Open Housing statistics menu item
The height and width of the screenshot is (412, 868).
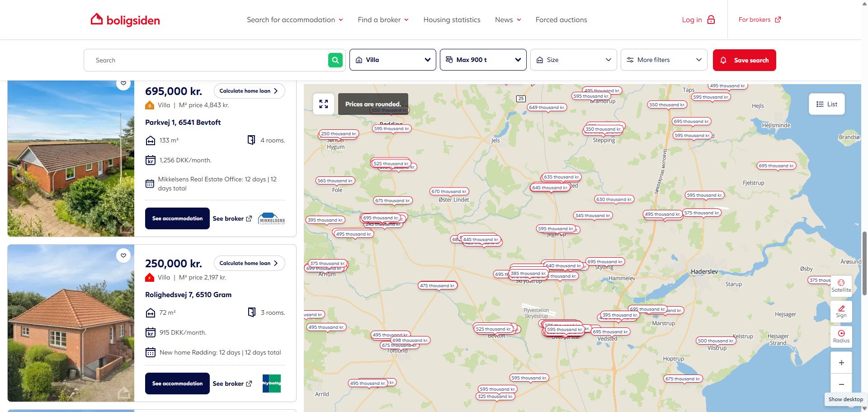click(x=452, y=20)
